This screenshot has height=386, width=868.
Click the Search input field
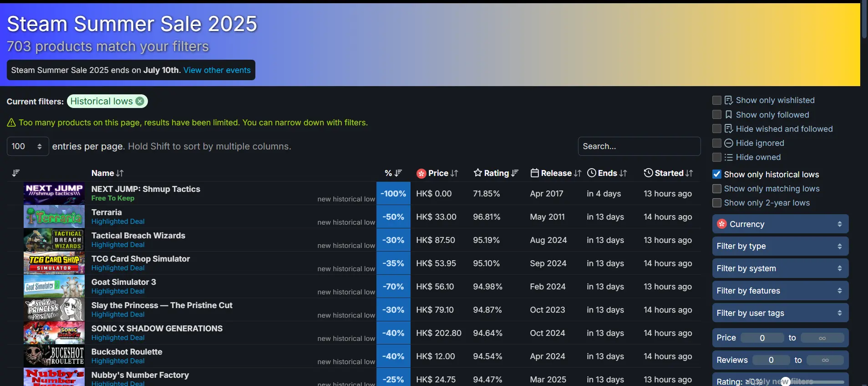(x=639, y=146)
